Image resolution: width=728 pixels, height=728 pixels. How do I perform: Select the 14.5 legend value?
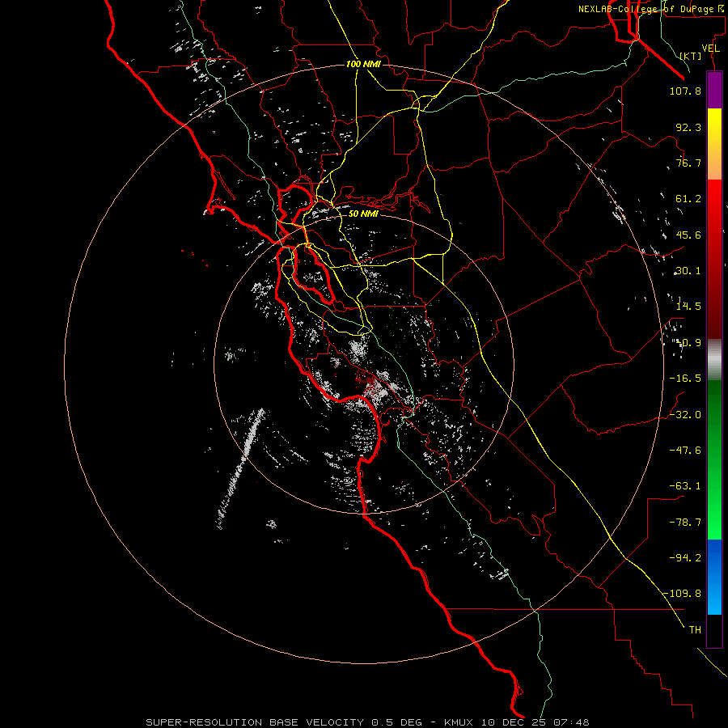point(688,307)
